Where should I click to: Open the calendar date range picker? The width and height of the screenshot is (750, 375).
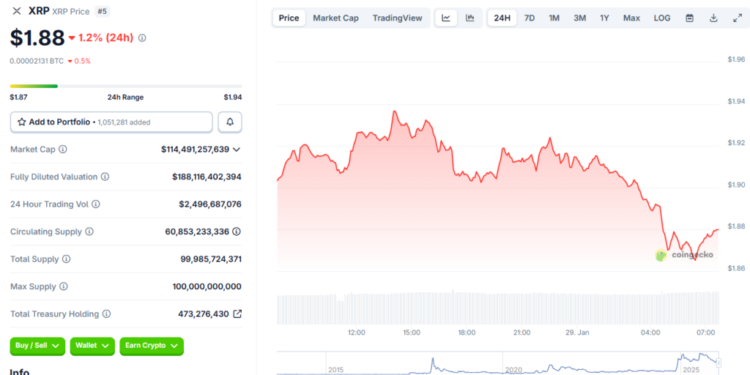689,18
